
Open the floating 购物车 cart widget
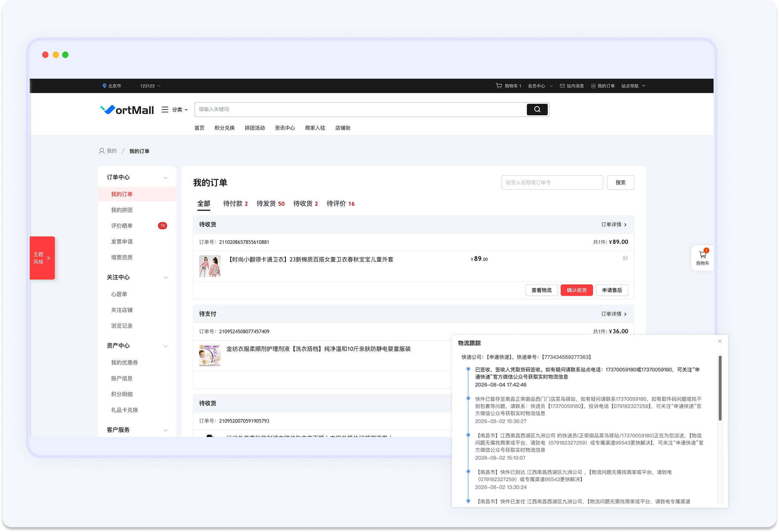[702, 258]
